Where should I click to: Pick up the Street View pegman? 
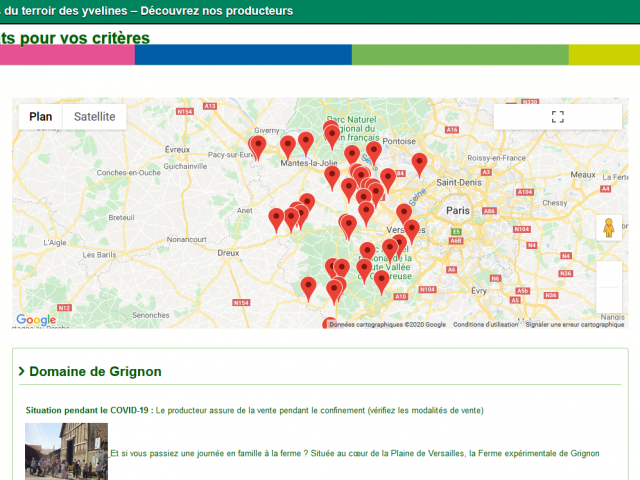tap(609, 228)
